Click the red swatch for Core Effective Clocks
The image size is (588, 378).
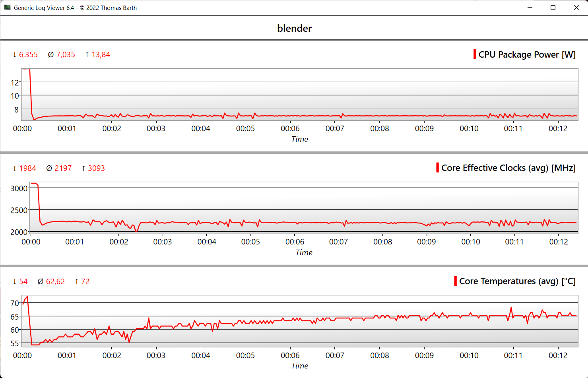point(438,168)
